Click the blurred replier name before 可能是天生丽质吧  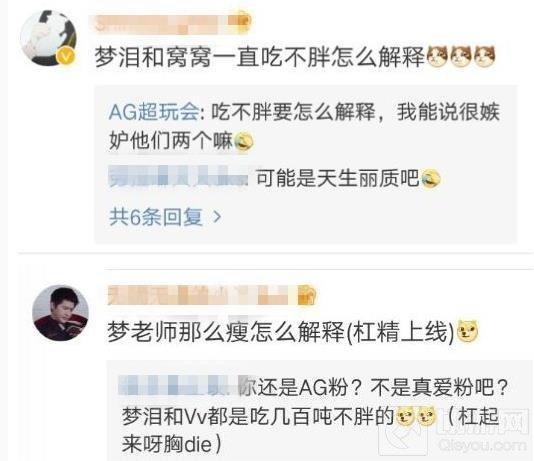click(x=179, y=176)
